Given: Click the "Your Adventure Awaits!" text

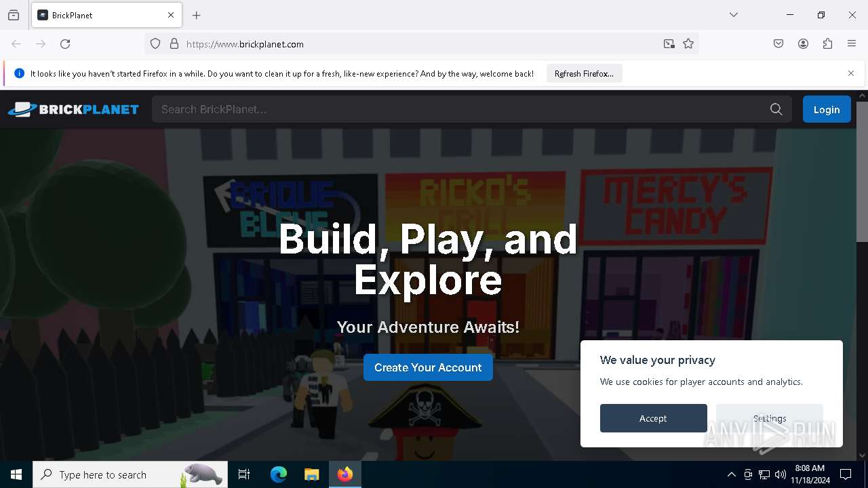Looking at the screenshot, I should coord(428,327).
